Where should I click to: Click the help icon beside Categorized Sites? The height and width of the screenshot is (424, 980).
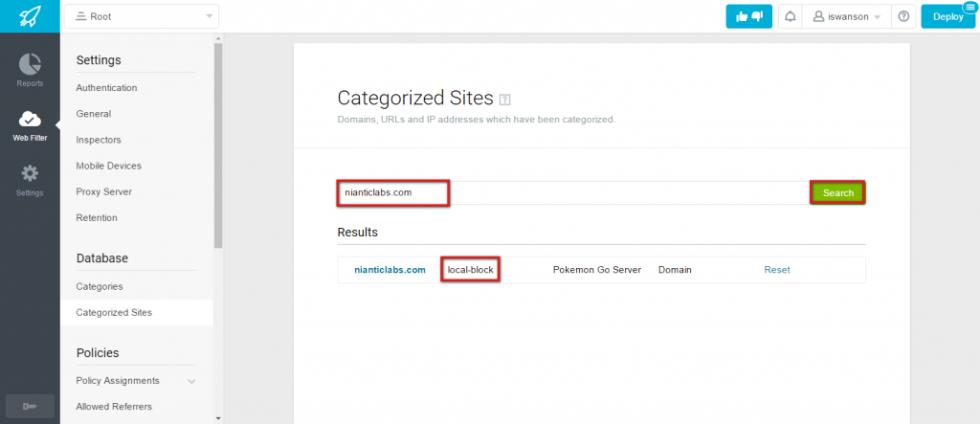coord(505,100)
